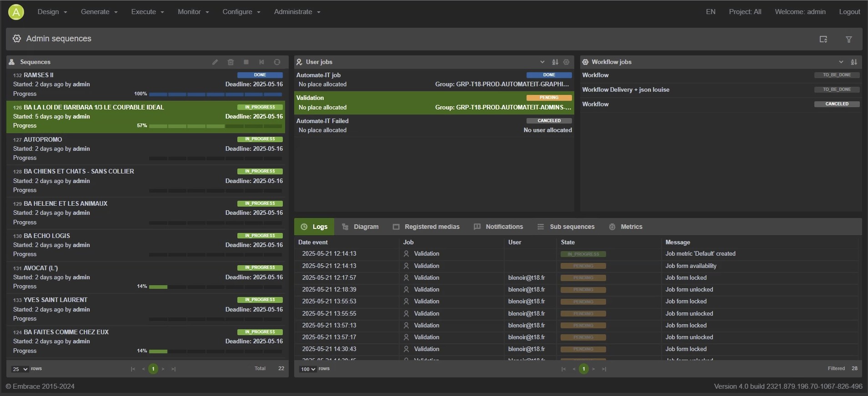Click the Message column header in logs

click(677, 243)
